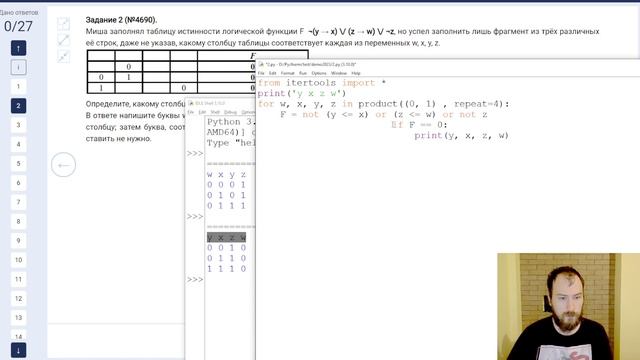Go to task number 5
This screenshot has width=640, height=360.
(18, 164)
